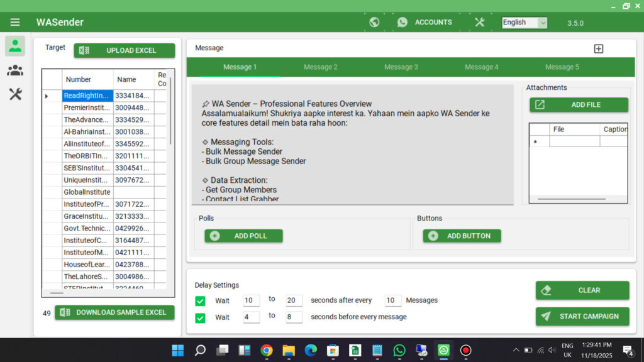Open WhatsApp from the Windows taskbar

[x=399, y=350]
